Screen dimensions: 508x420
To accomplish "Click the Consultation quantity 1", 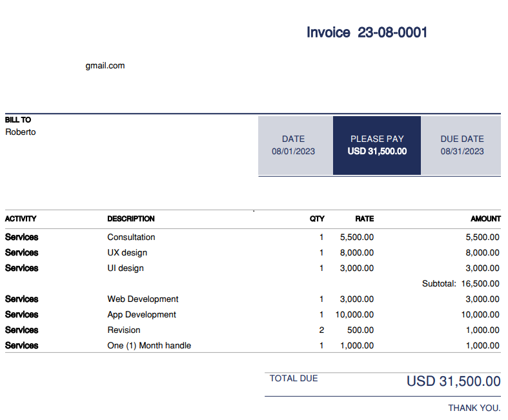I will pos(321,237).
